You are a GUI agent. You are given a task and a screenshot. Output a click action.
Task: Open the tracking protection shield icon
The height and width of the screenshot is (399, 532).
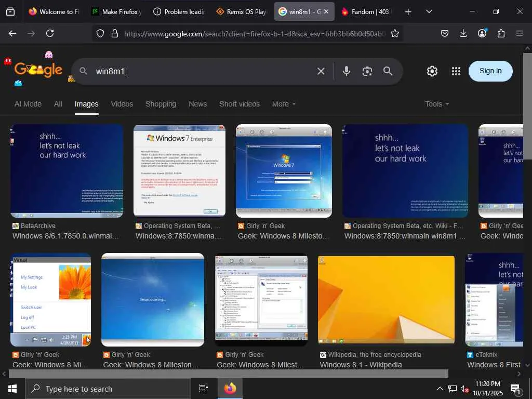point(100,33)
